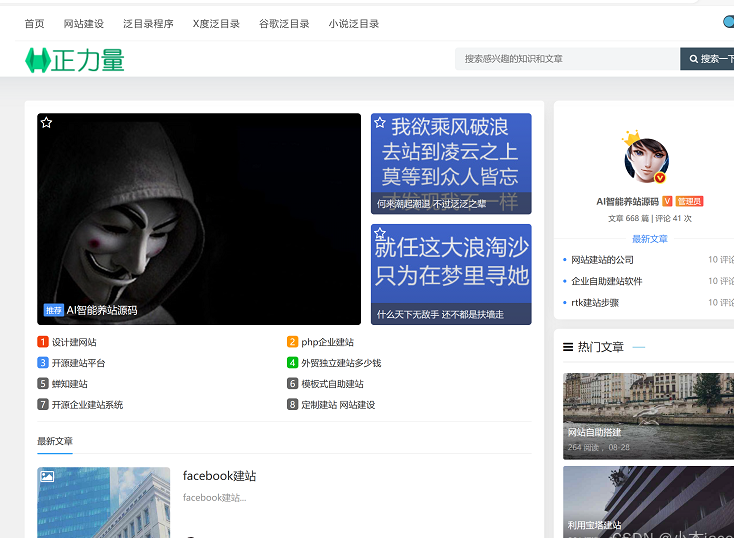This screenshot has width=734, height=538.
Task: Click the 正力量 site logo
Action: (x=75, y=60)
